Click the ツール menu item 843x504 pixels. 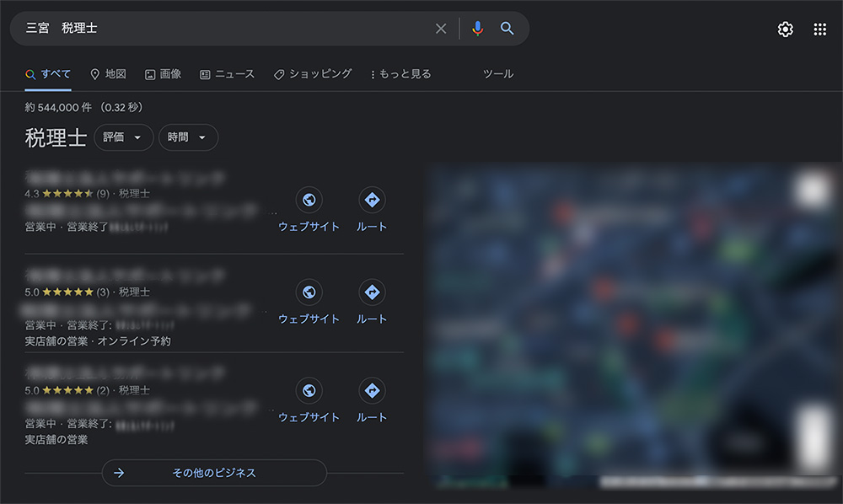tap(498, 74)
